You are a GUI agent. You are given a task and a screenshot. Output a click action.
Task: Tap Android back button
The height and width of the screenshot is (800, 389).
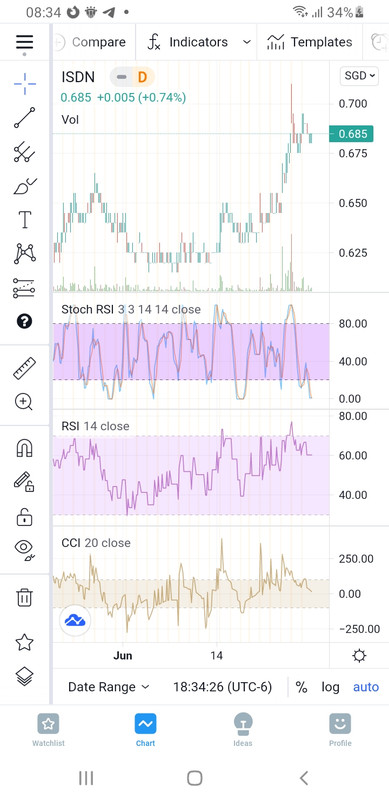304,778
